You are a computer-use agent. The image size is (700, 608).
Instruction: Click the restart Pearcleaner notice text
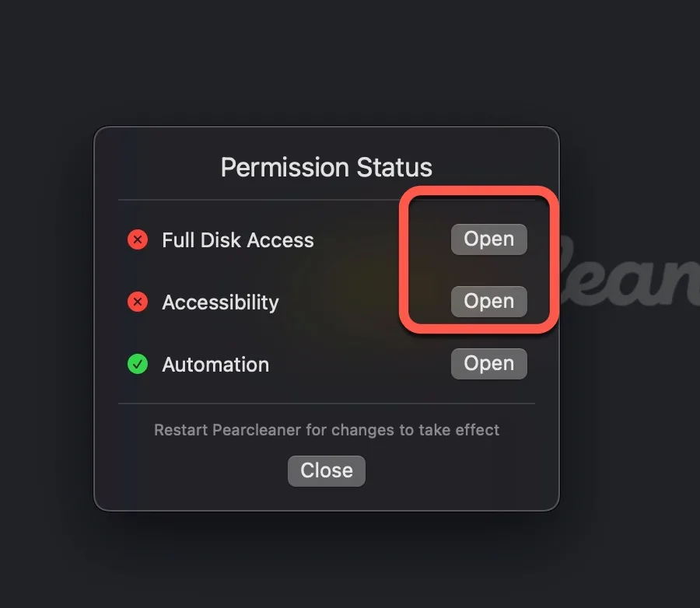pyautogui.click(x=326, y=430)
